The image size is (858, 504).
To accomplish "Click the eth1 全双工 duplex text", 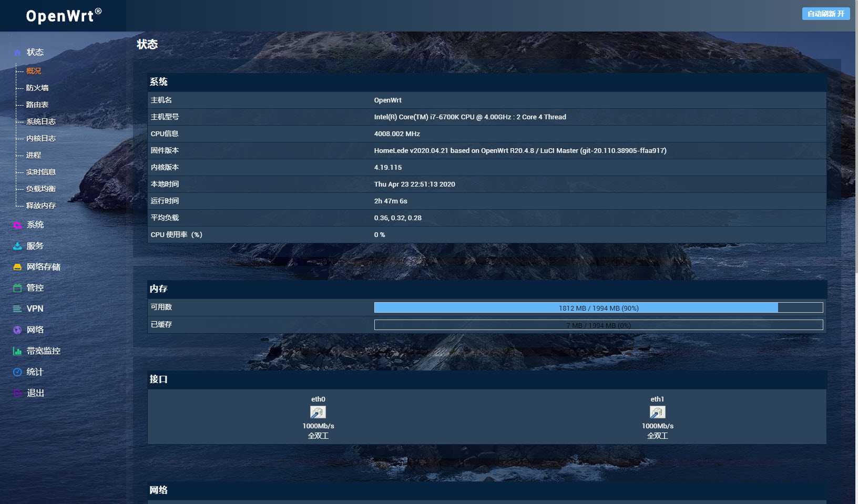I will click(x=657, y=436).
